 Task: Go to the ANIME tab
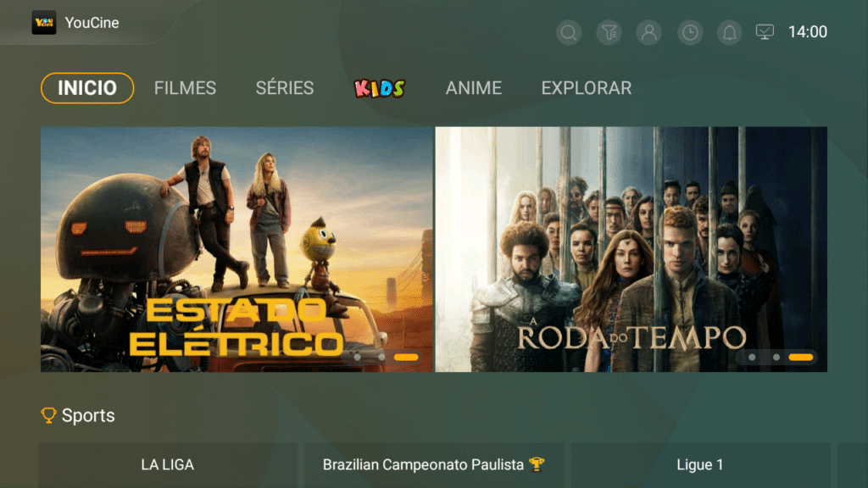point(474,88)
